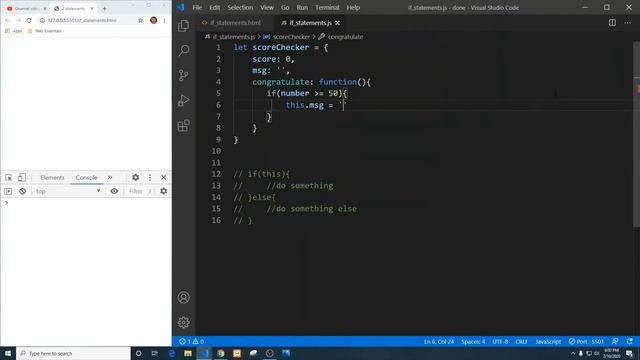Open the Search view in activity bar
The height and width of the screenshot is (360, 640).
pyautogui.click(x=184, y=50)
